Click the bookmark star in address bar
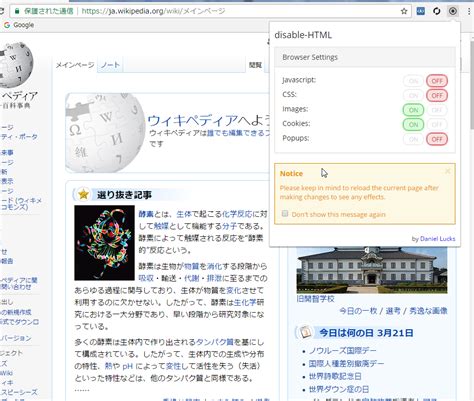Screen dimensions: 474x401 coord(404,11)
